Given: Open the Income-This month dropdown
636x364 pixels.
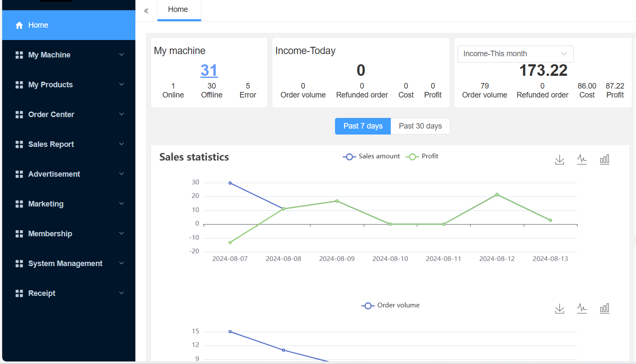Looking at the screenshot, I should [516, 54].
